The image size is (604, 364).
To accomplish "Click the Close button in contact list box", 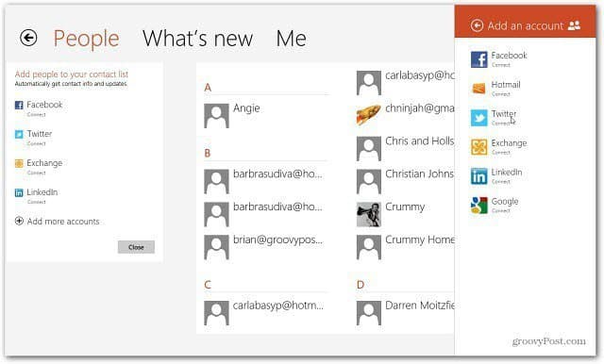I will pyautogui.click(x=136, y=247).
